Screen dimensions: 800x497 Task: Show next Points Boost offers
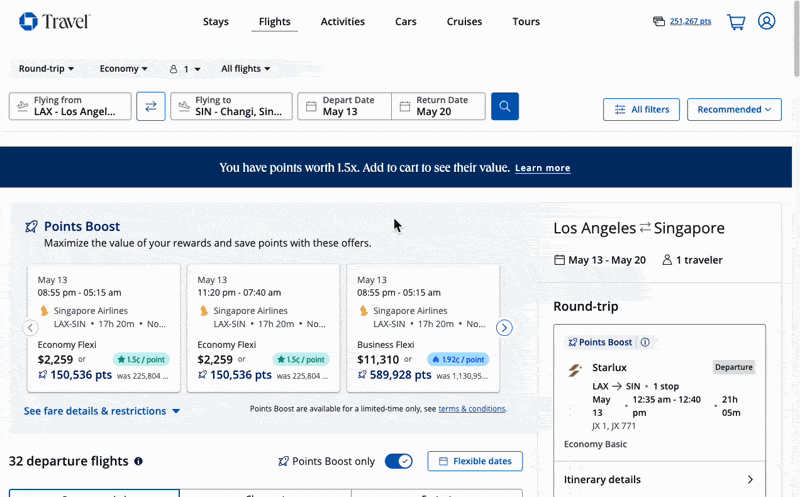[x=504, y=328]
